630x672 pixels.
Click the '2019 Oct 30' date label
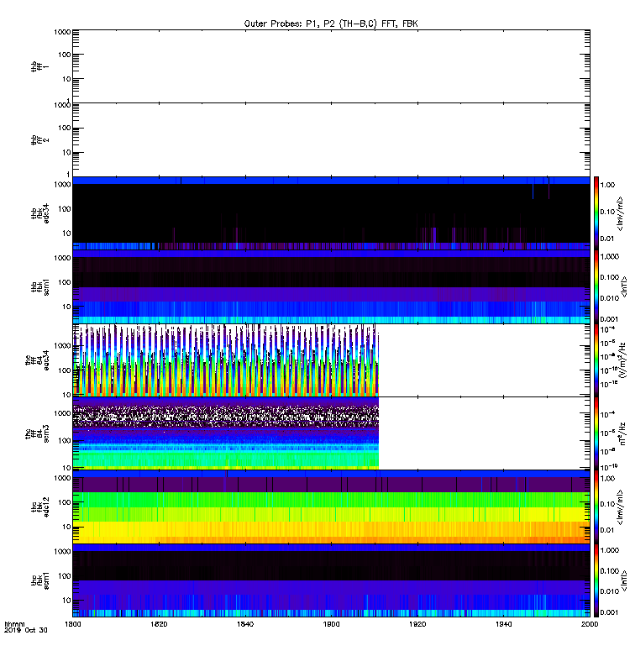(x=26, y=630)
